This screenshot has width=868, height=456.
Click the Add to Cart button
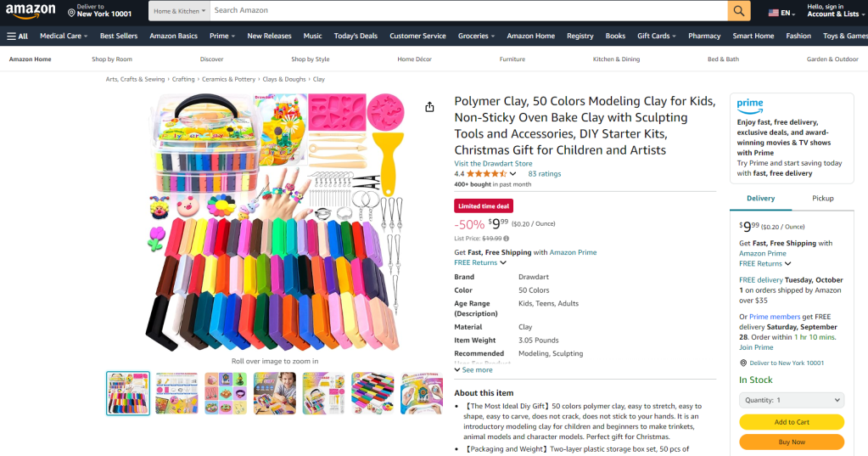click(792, 422)
